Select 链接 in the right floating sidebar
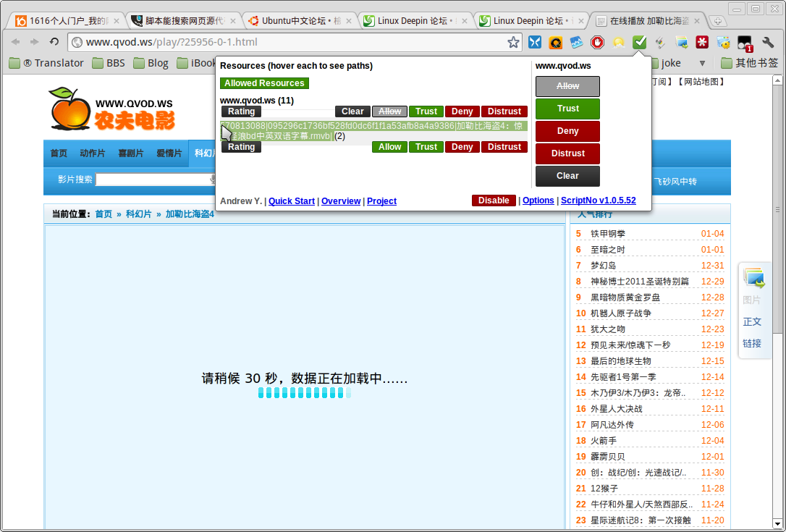Screen dimensions: 786x532 point(752,344)
